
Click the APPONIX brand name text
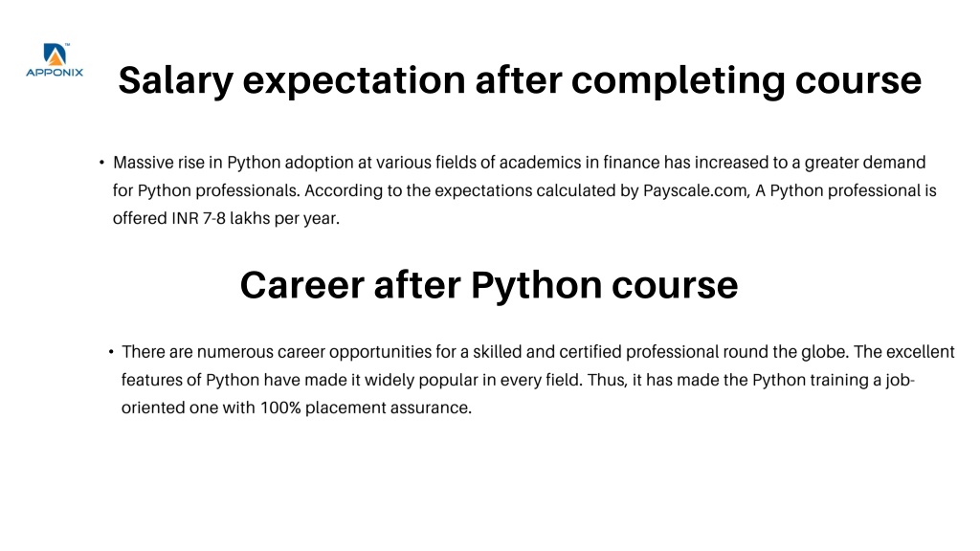(55, 73)
